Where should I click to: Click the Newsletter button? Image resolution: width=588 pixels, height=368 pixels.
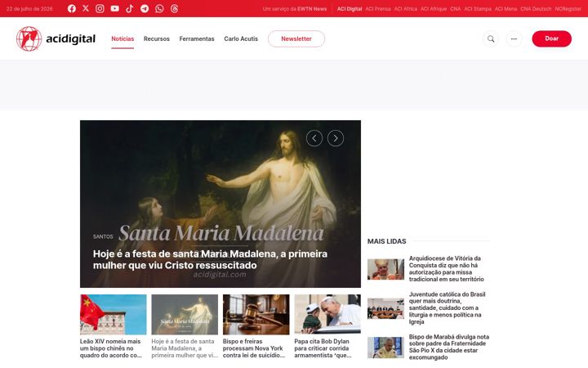[296, 38]
